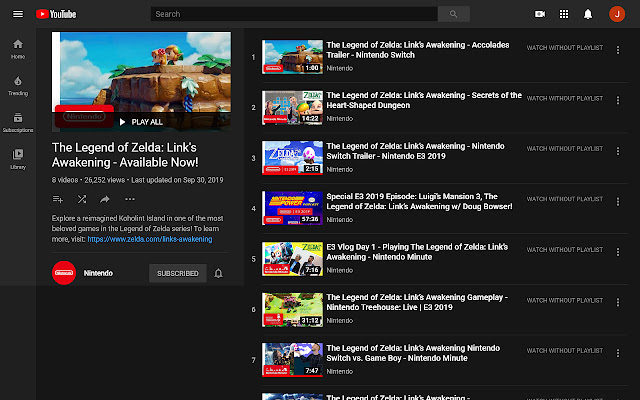Open options menu for Accolades Trailer video
The height and width of the screenshot is (400, 640).
tap(618, 50)
